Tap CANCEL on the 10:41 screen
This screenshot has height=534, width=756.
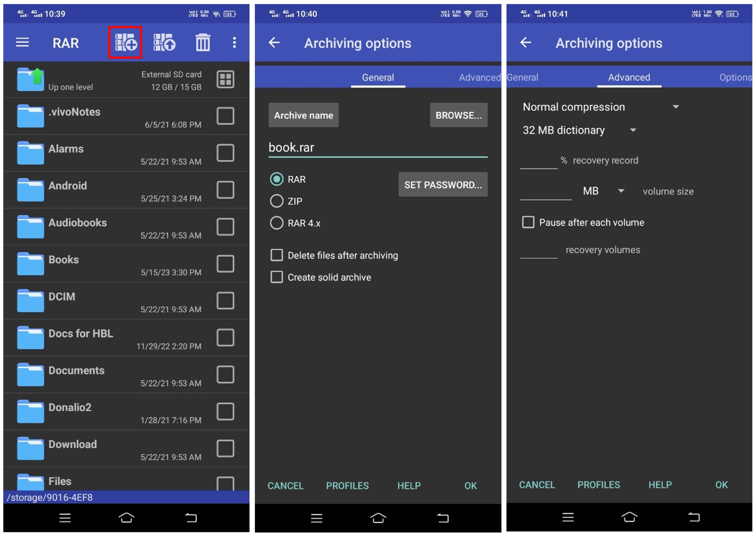537,485
